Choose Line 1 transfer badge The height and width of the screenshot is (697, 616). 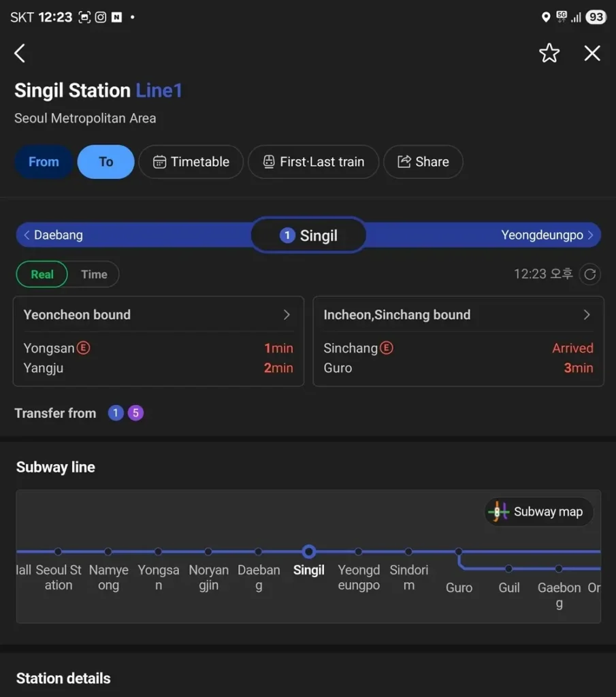click(116, 413)
